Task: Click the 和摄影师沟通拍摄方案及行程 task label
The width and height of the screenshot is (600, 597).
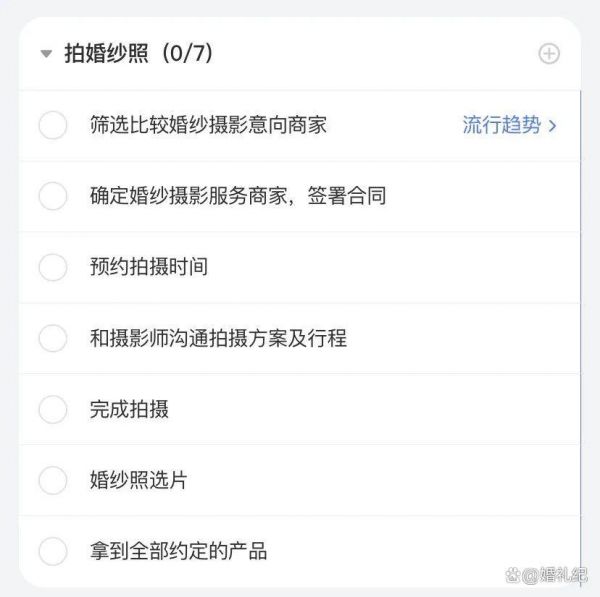Action: point(218,338)
